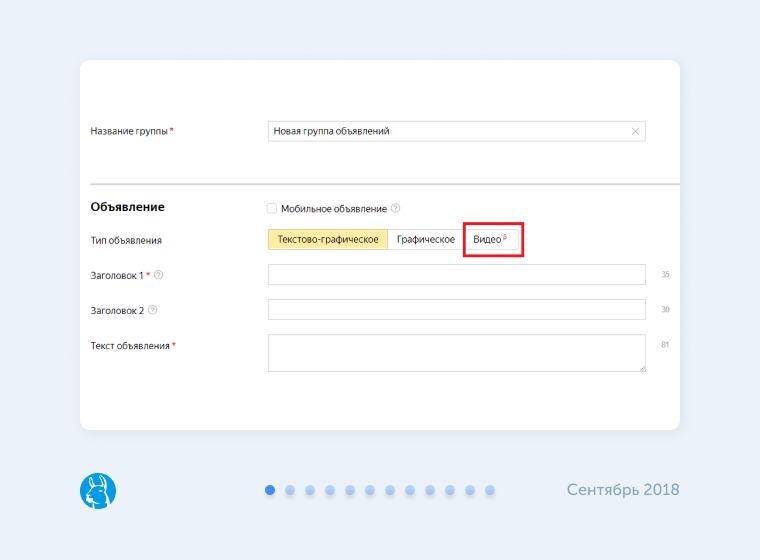Screen dimensions: 760x560
Task: Choose the Видео ad type
Action: tap(490, 240)
